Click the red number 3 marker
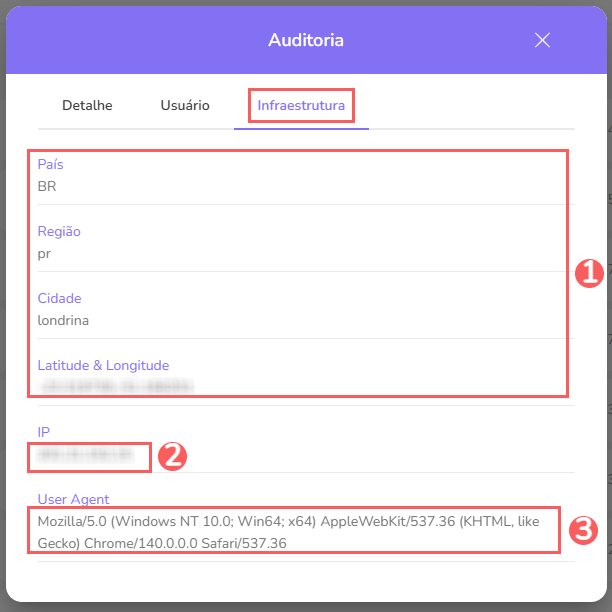Image resolution: width=612 pixels, height=612 pixels. click(582, 530)
